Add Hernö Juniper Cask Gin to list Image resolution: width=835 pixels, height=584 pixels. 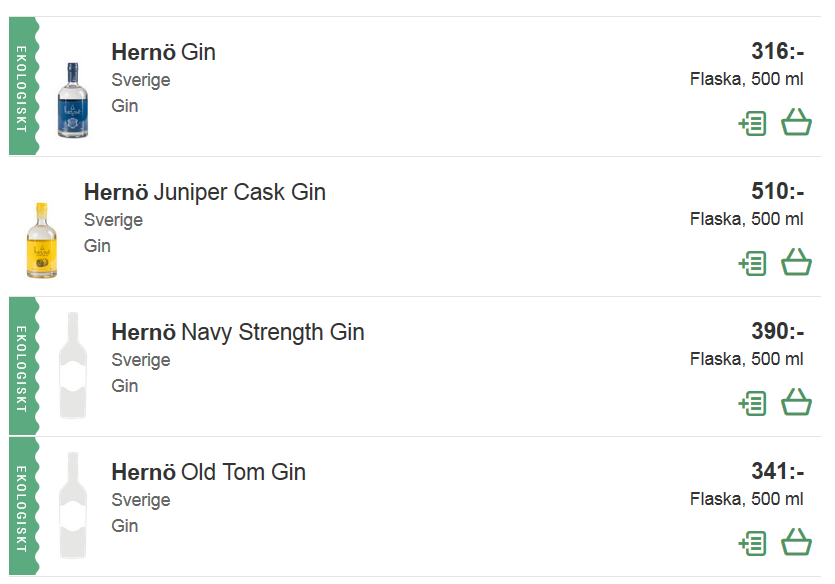[x=752, y=264]
